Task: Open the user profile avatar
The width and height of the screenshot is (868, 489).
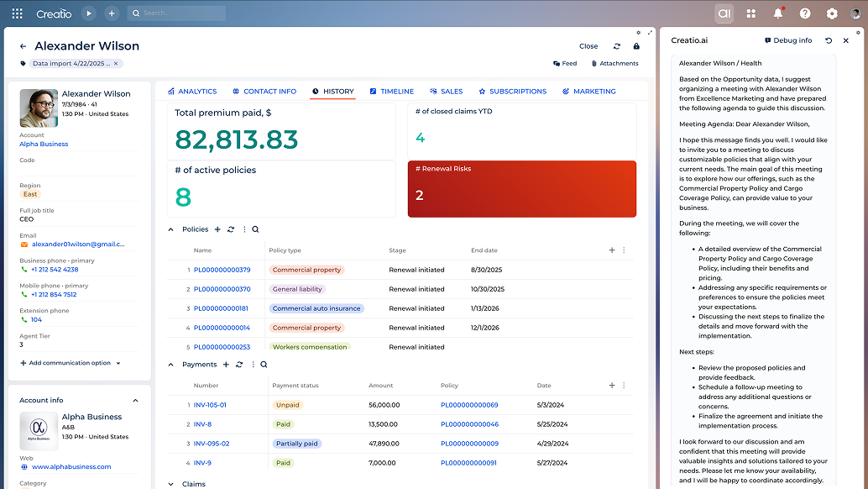Action: pyautogui.click(x=855, y=13)
